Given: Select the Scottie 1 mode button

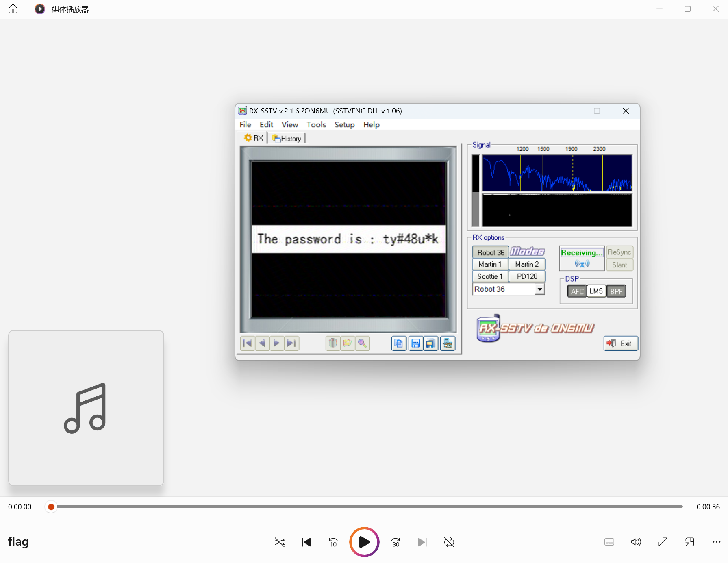Looking at the screenshot, I should click(x=490, y=276).
